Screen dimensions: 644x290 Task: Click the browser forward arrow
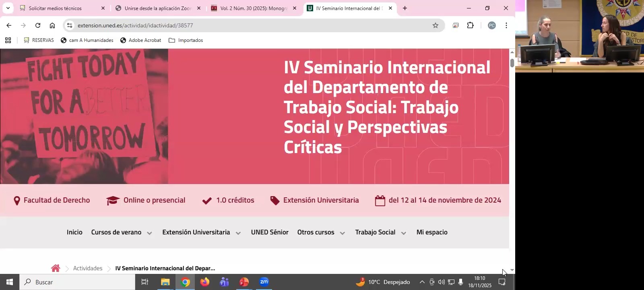[23, 25]
